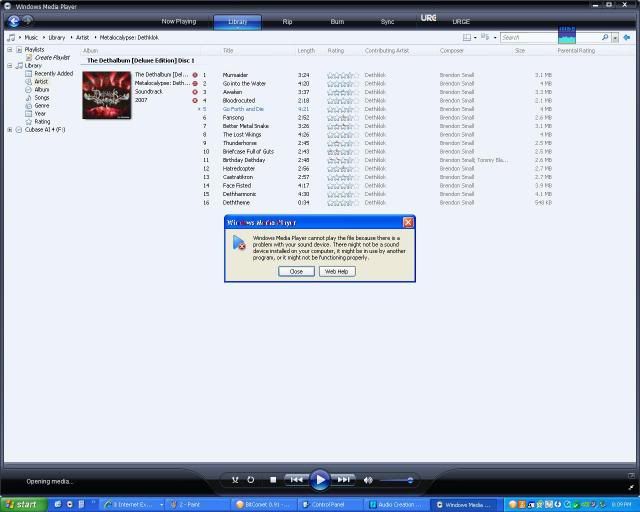640x512 pixels.
Task: Skip to the previous track
Action: click(296, 480)
